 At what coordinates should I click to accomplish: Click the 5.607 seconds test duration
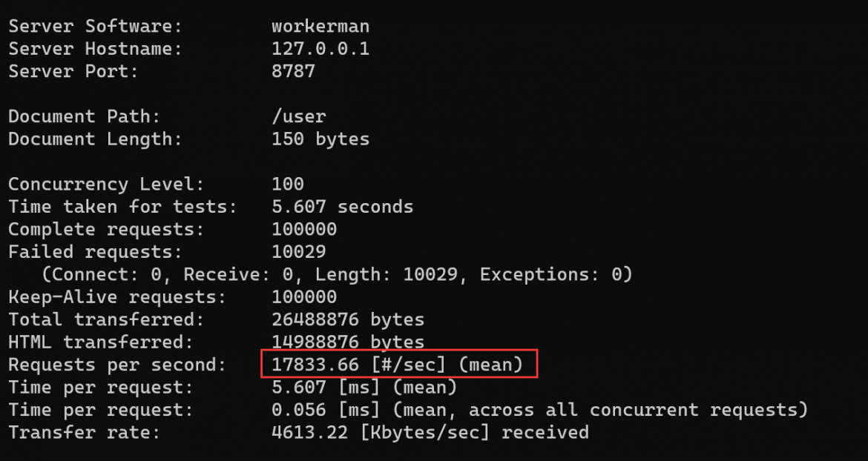coord(343,207)
